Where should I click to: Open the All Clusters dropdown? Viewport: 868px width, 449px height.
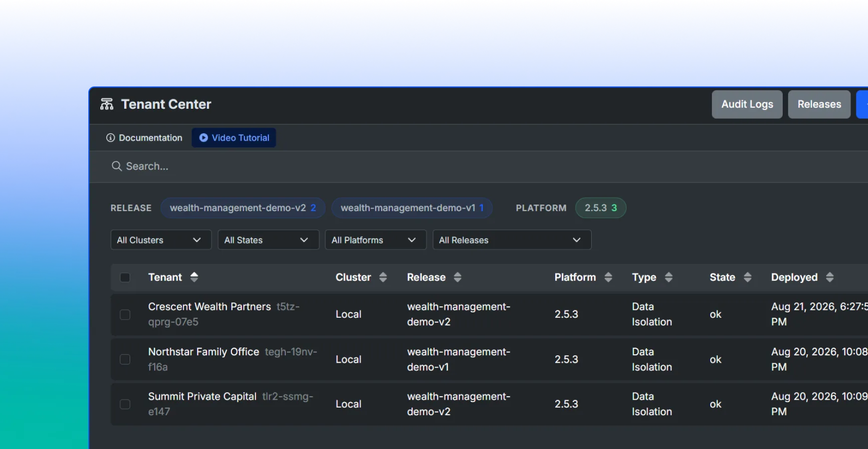tap(161, 240)
